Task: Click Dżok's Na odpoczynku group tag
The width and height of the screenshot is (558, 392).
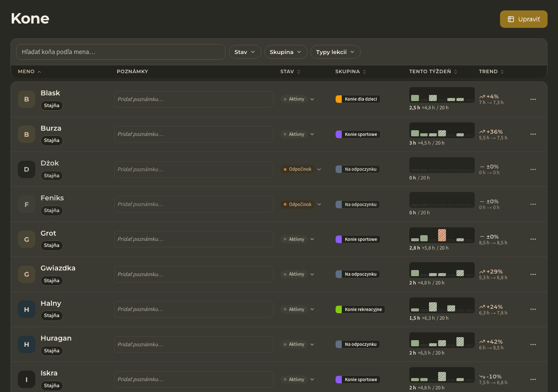Action: pos(357,169)
